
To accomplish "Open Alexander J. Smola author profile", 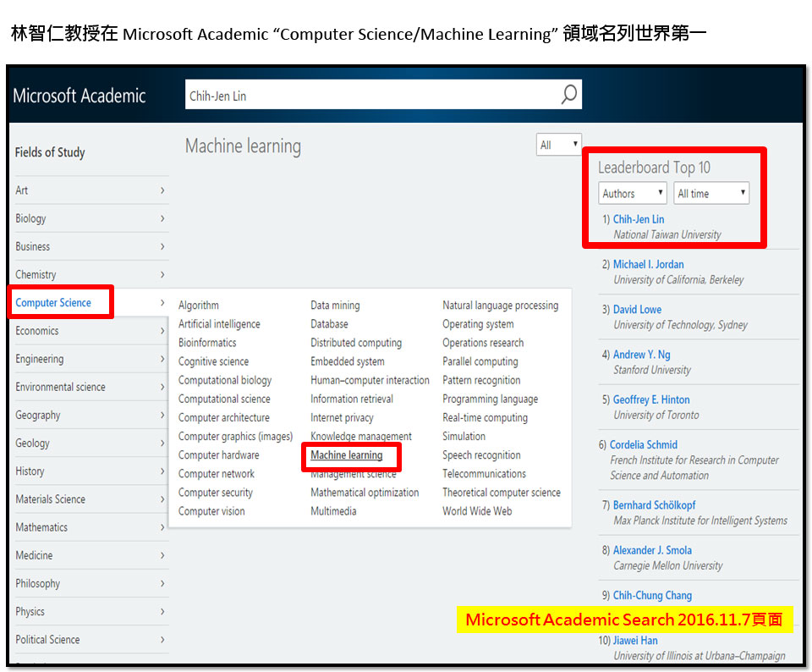I will tap(652, 550).
